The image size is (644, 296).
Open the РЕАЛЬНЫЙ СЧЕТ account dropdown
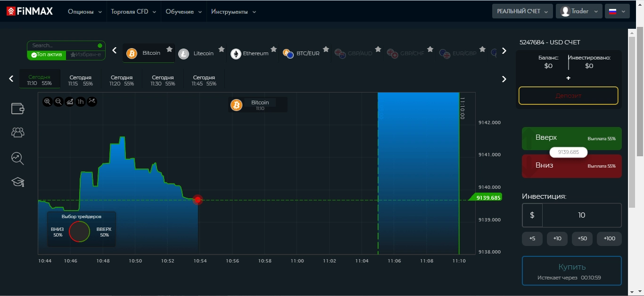[522, 11]
